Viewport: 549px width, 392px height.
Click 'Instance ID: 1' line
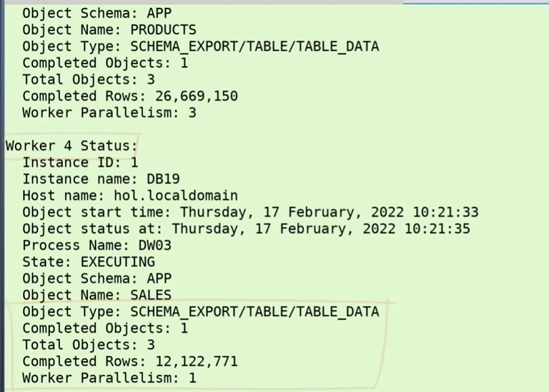(x=80, y=162)
